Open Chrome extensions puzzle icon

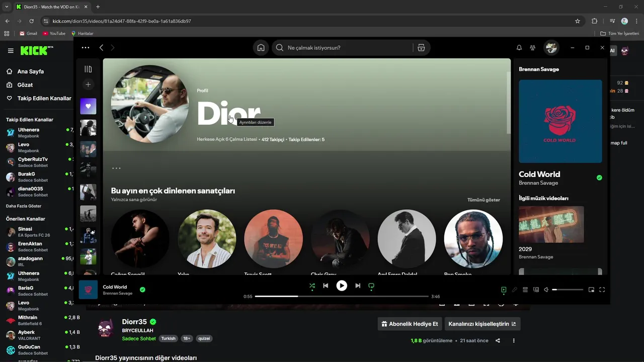(x=594, y=21)
